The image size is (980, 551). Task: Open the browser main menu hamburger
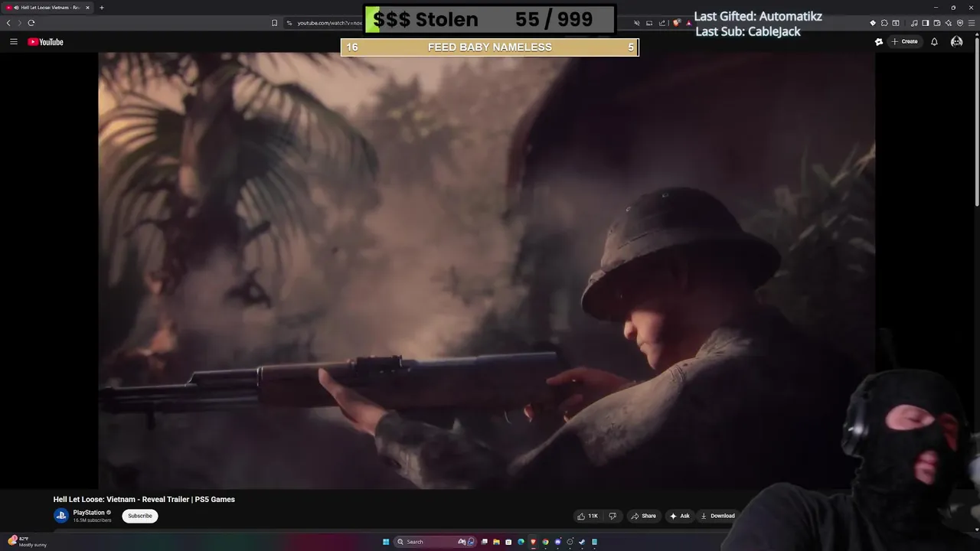pyautogui.click(x=972, y=23)
